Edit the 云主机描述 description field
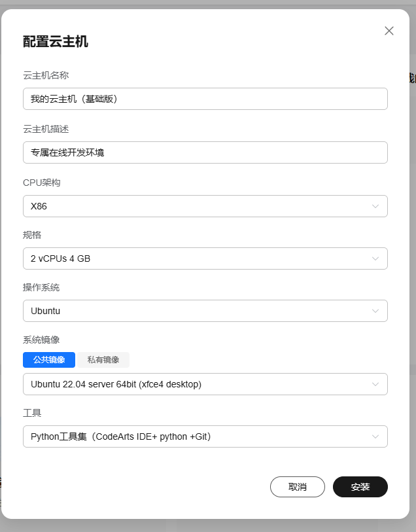This screenshot has height=532, width=416. pyautogui.click(x=205, y=152)
